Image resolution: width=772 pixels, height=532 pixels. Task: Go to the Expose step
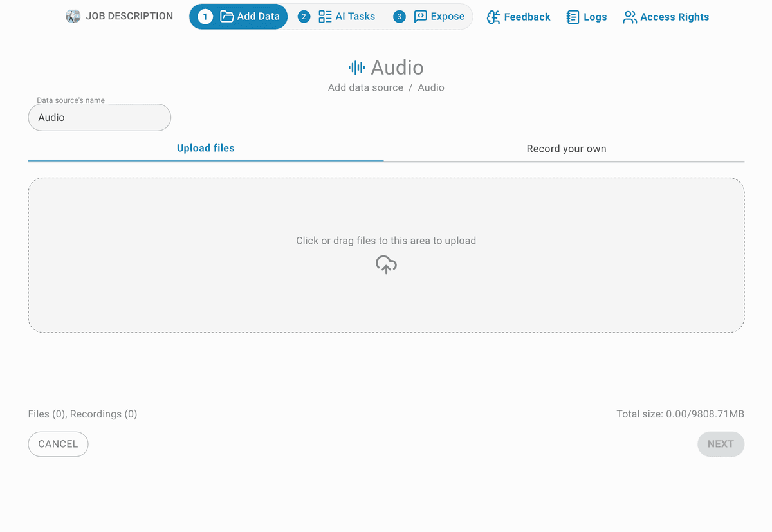[x=429, y=17]
